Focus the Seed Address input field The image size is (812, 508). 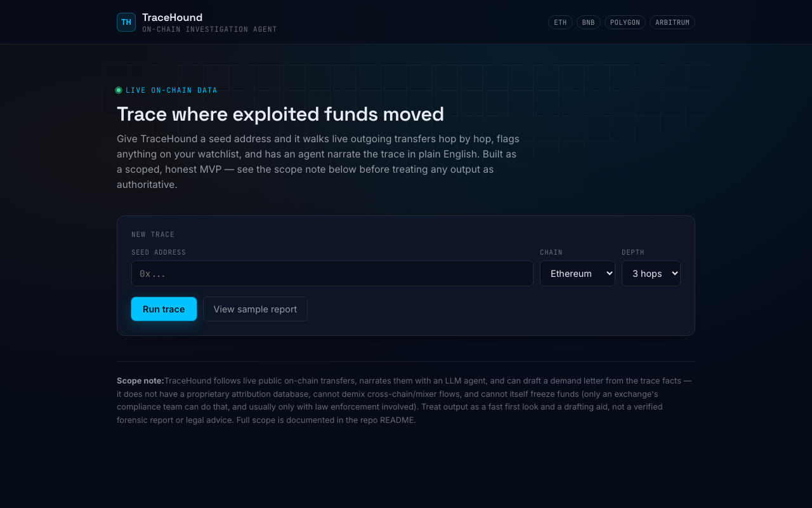pyautogui.click(x=332, y=274)
